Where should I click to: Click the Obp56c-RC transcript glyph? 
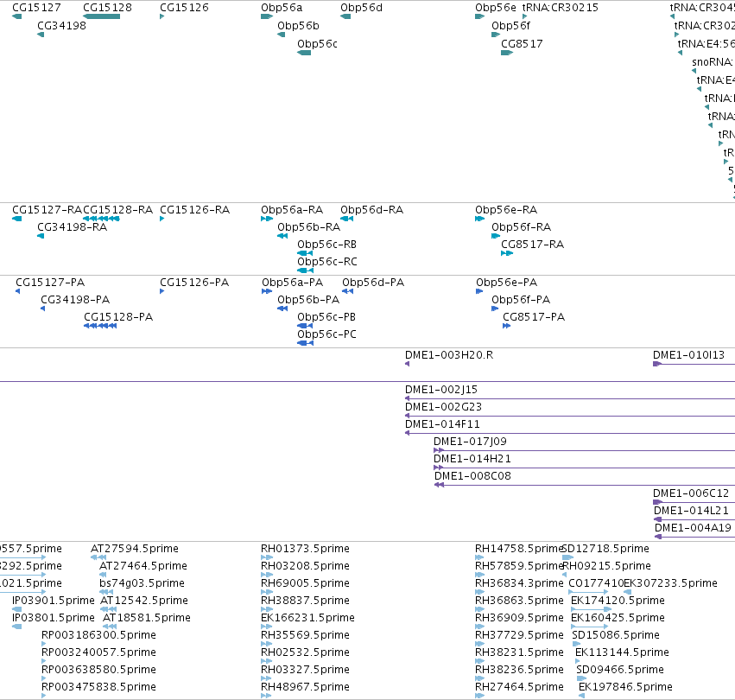pos(305,270)
